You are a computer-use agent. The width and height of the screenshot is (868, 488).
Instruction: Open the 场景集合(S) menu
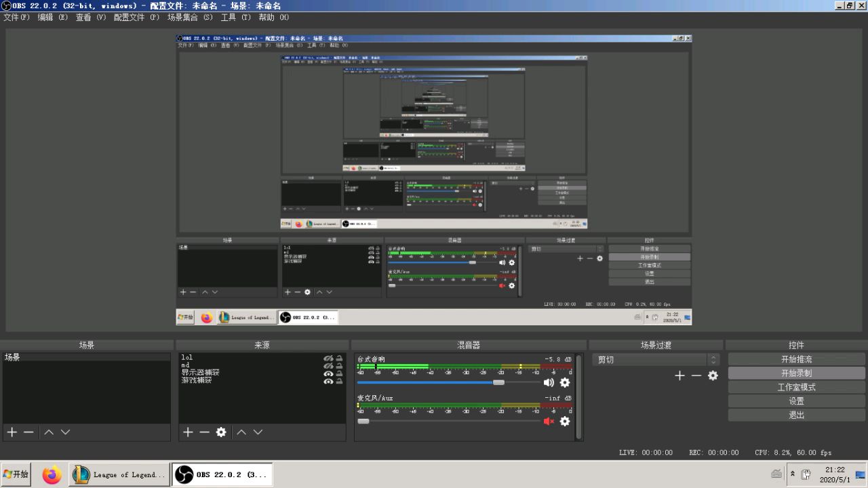pyautogui.click(x=190, y=18)
